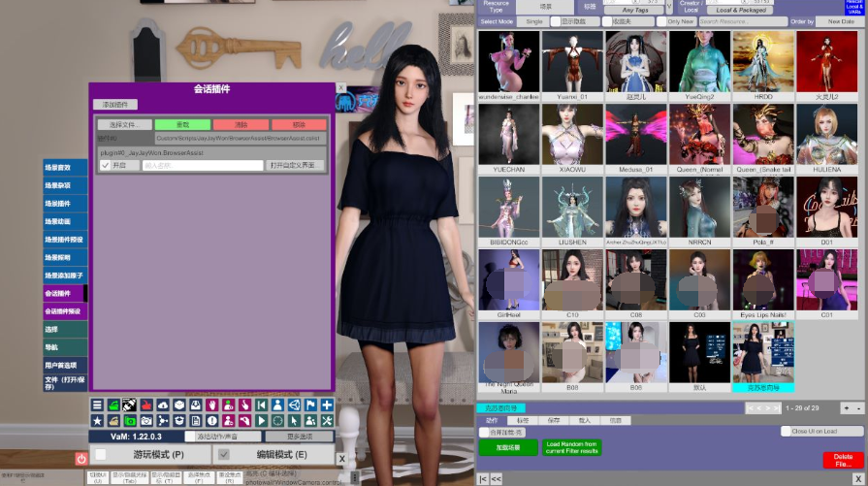Viewport: 868px width, 486px height.
Task: Click the red Delete File button
Action: (x=843, y=460)
